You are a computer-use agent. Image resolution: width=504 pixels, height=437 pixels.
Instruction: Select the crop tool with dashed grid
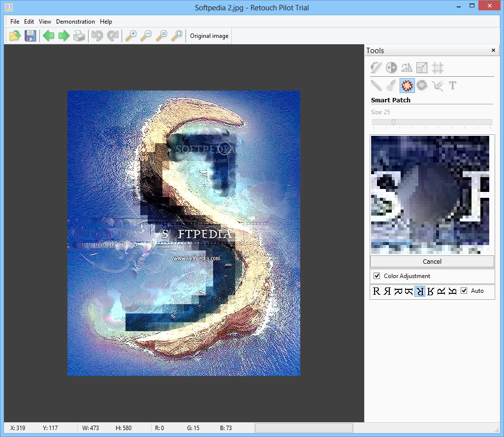point(438,67)
